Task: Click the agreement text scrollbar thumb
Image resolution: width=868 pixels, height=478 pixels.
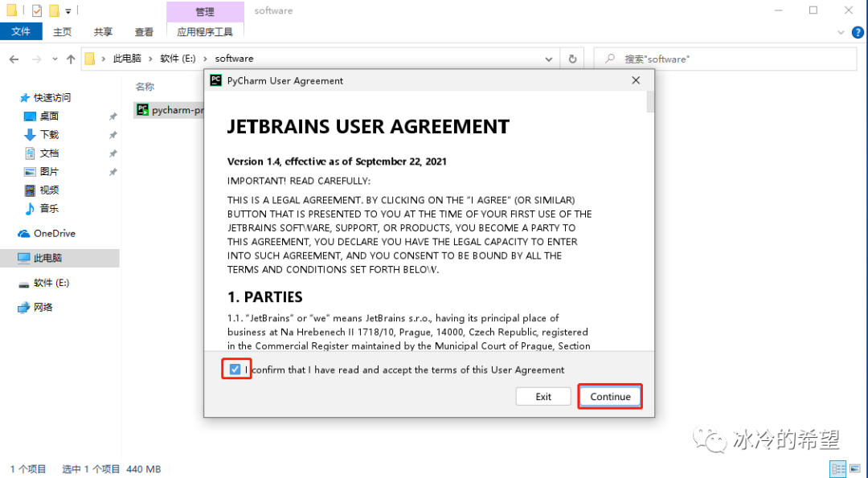Action: tap(650, 102)
